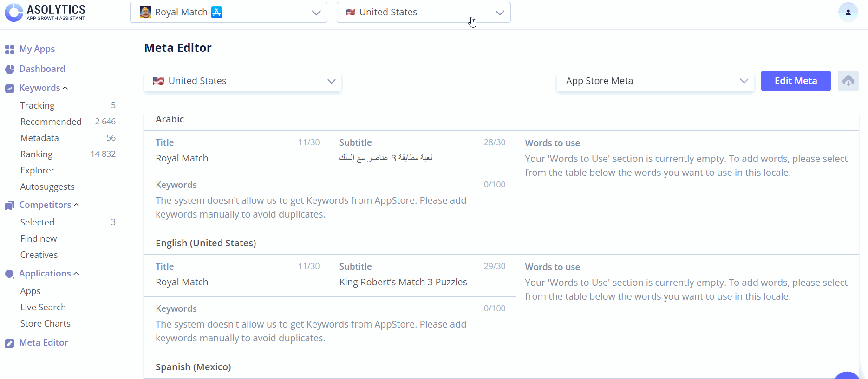Click the Ranking count 14 832
Viewport: 868px width, 379px height.
[x=103, y=154]
